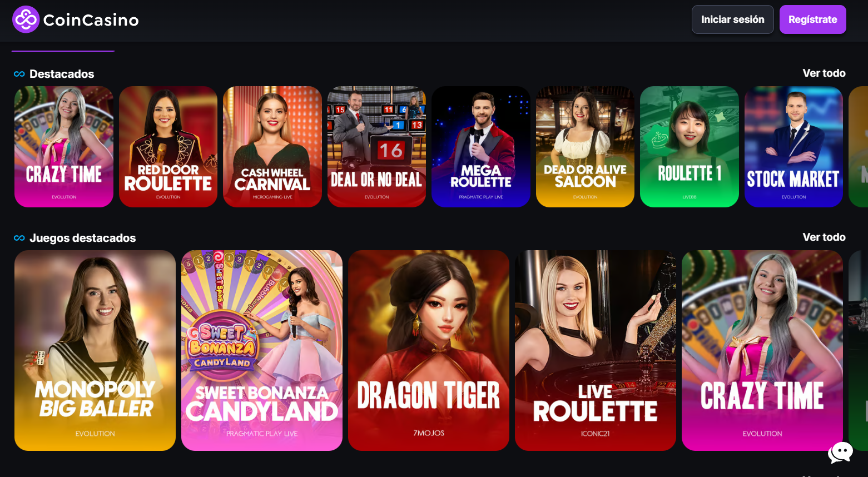Open Cash Wheel Carnival game tile
The width and height of the screenshot is (868, 477).
pos(272,147)
